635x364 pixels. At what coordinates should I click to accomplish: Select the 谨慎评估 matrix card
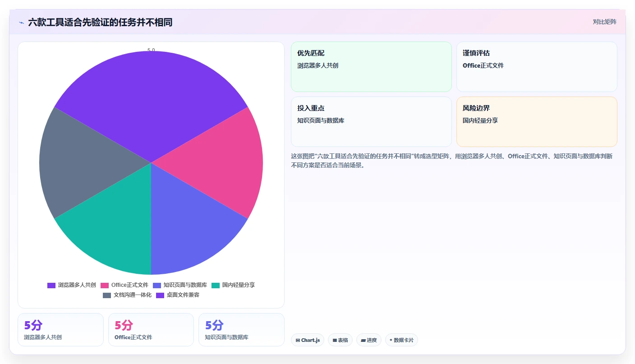pyautogui.click(x=537, y=67)
